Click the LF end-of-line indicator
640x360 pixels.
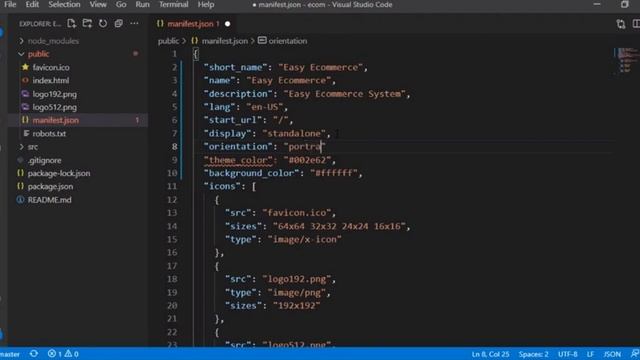590,354
